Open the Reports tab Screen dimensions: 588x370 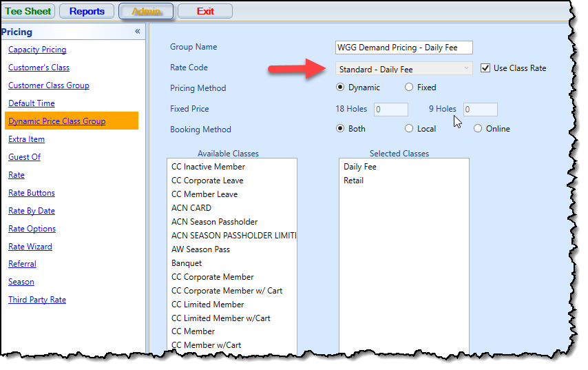(x=87, y=11)
